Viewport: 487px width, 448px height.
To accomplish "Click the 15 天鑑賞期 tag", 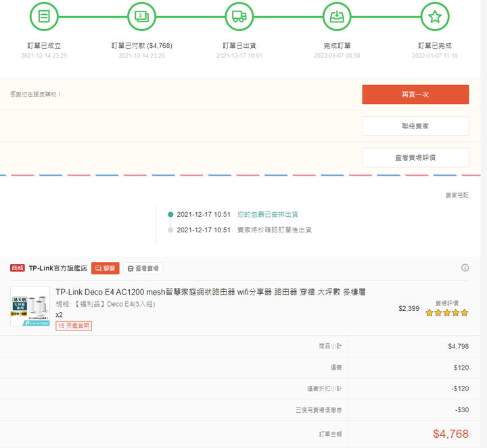I will tap(74, 326).
